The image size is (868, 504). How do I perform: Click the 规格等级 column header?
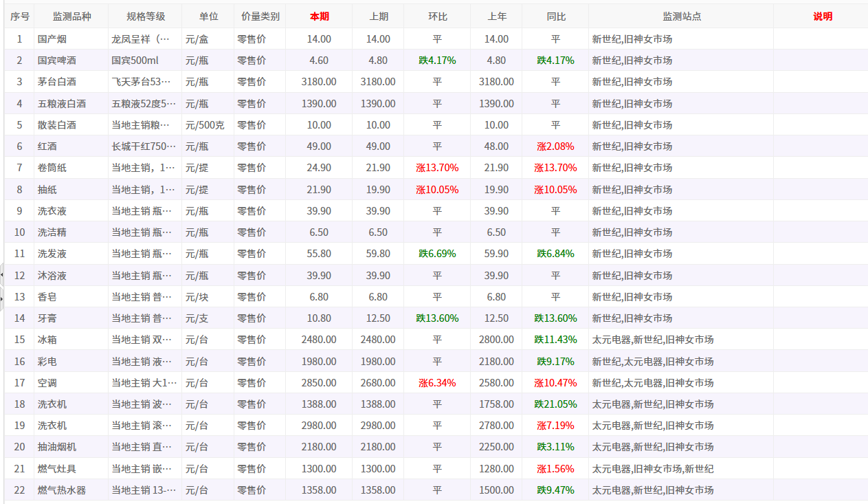point(145,17)
